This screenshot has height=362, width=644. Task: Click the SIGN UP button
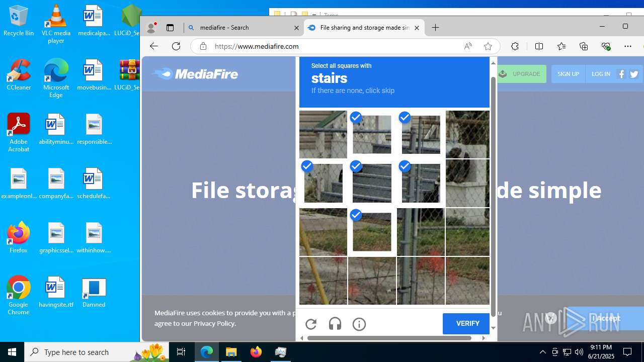568,74
